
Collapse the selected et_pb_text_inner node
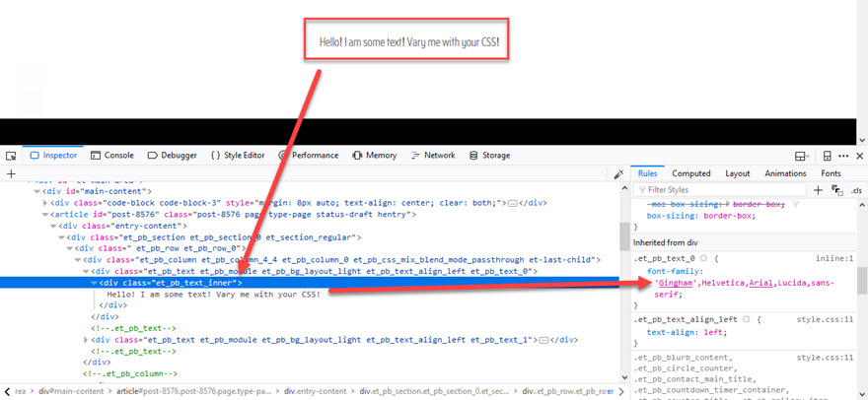click(x=94, y=283)
